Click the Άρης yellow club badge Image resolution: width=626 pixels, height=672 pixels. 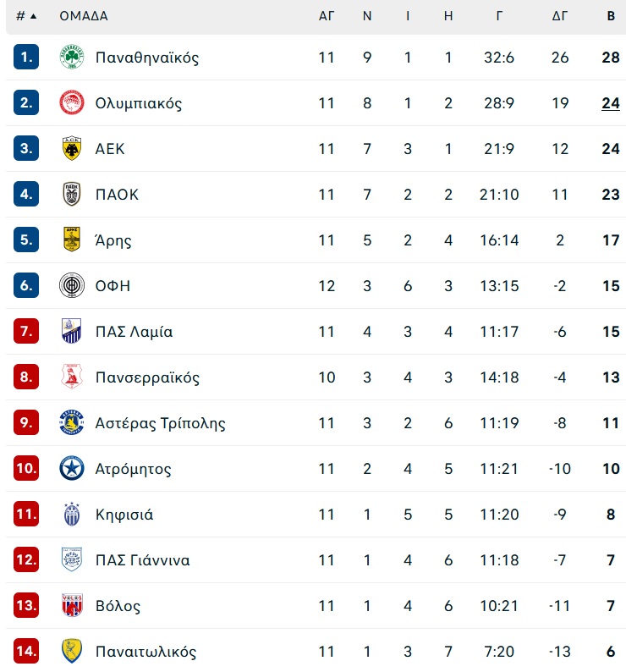coord(72,240)
